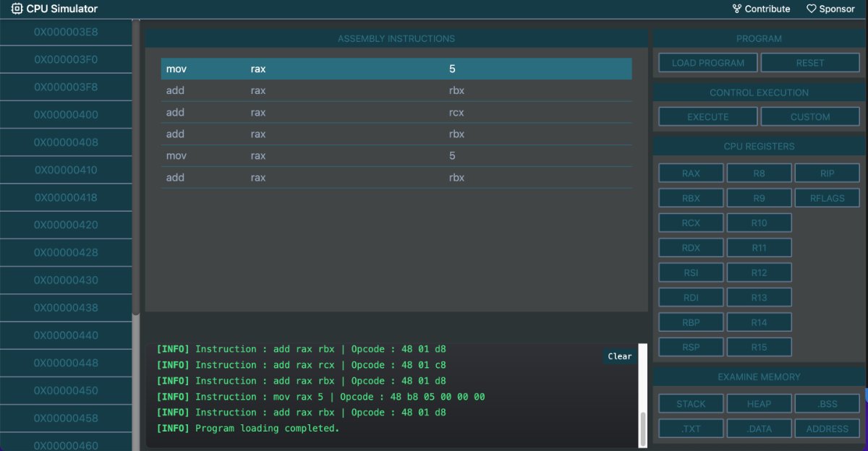Screen dimensions: 868x451
Task: Open the R15 register
Action: point(759,347)
